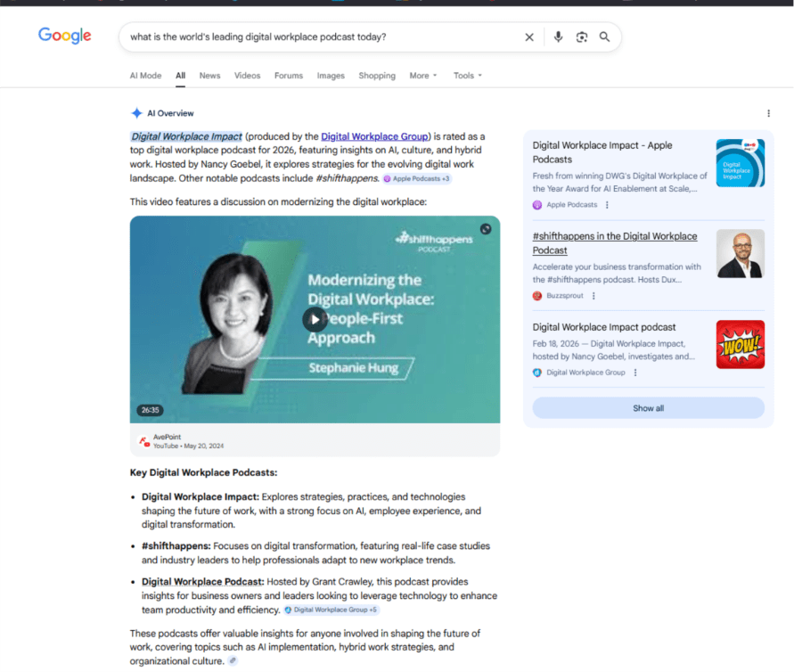The width and height of the screenshot is (794, 672).
Task: Clear the search query with the X icon
Action: [529, 37]
